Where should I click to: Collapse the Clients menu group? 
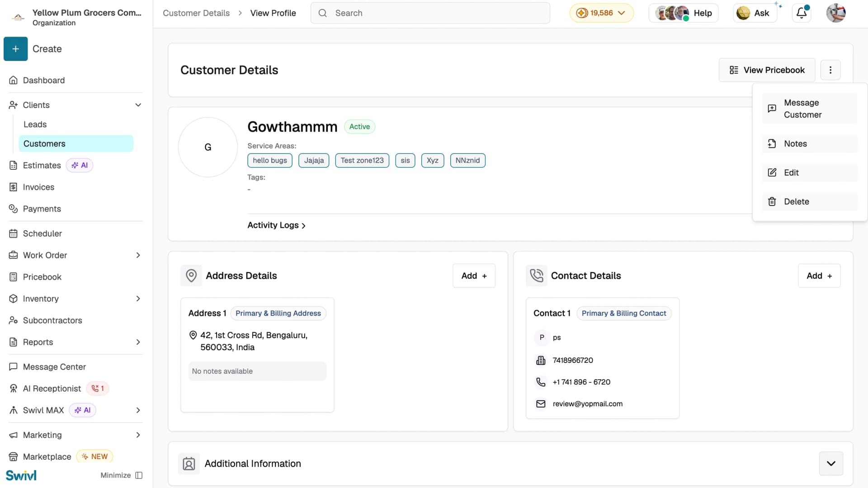(138, 105)
